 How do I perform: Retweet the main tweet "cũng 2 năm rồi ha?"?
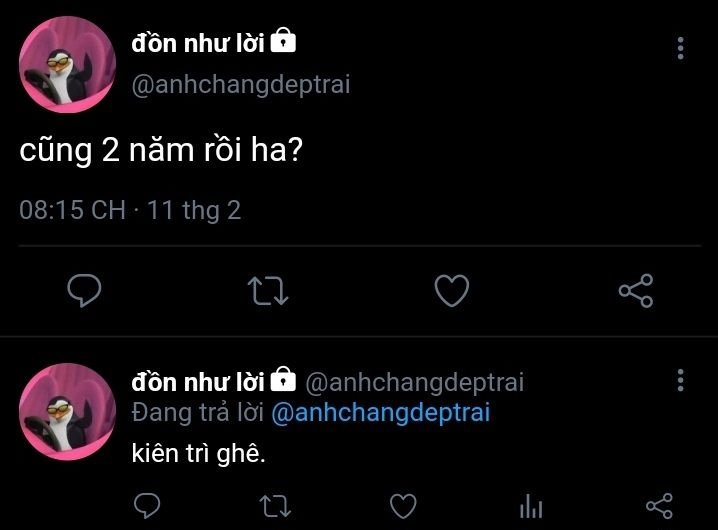(x=268, y=290)
